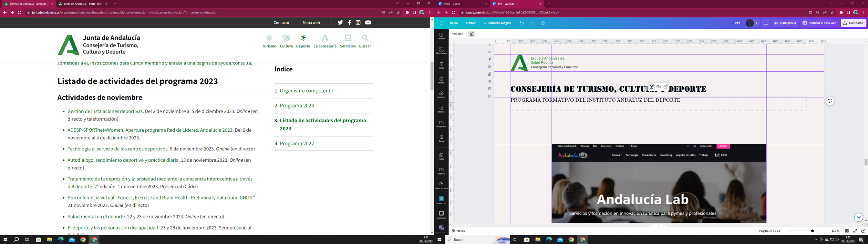Open the Archivo menu
The width and height of the screenshot is (868, 244).
470,23
